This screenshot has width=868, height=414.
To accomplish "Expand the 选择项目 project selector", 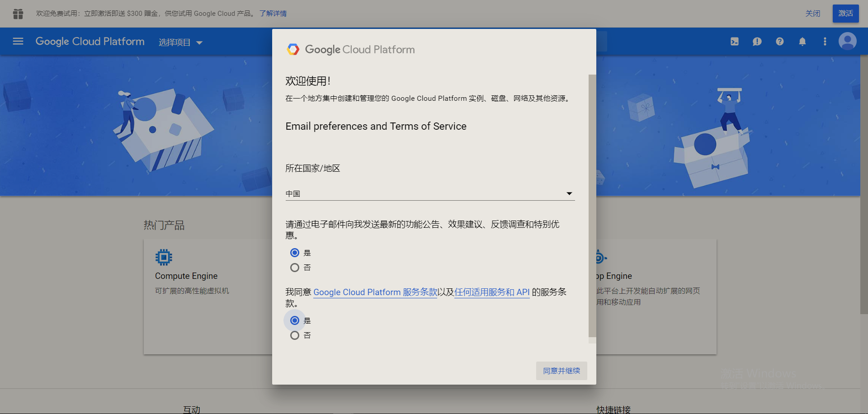I will (x=180, y=42).
